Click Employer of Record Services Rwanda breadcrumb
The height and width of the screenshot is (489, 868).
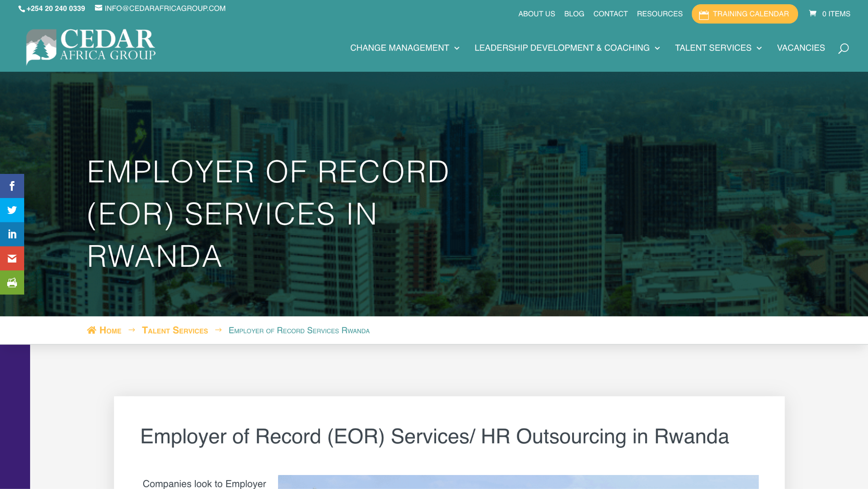click(299, 330)
